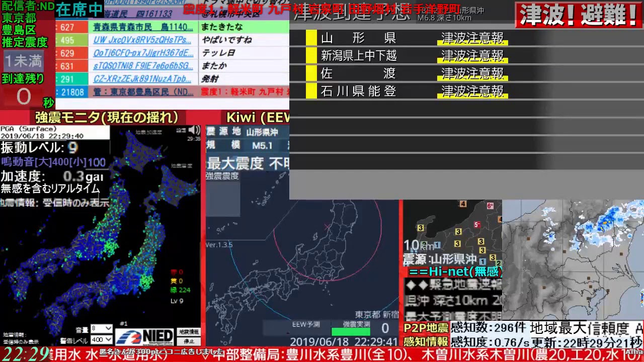Screen dimensions: 644x362
Task: Click the 振動レベル: 9 reading
Action: 39,148
